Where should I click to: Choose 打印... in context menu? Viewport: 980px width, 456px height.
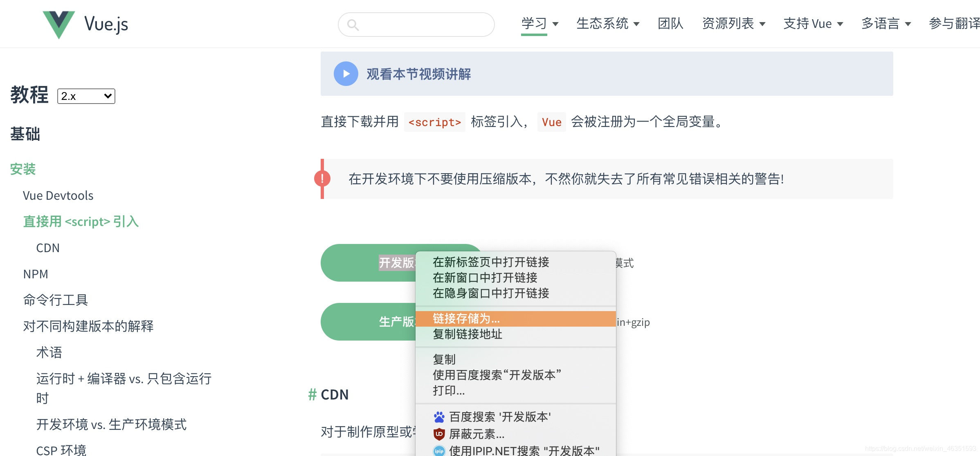coord(516,391)
